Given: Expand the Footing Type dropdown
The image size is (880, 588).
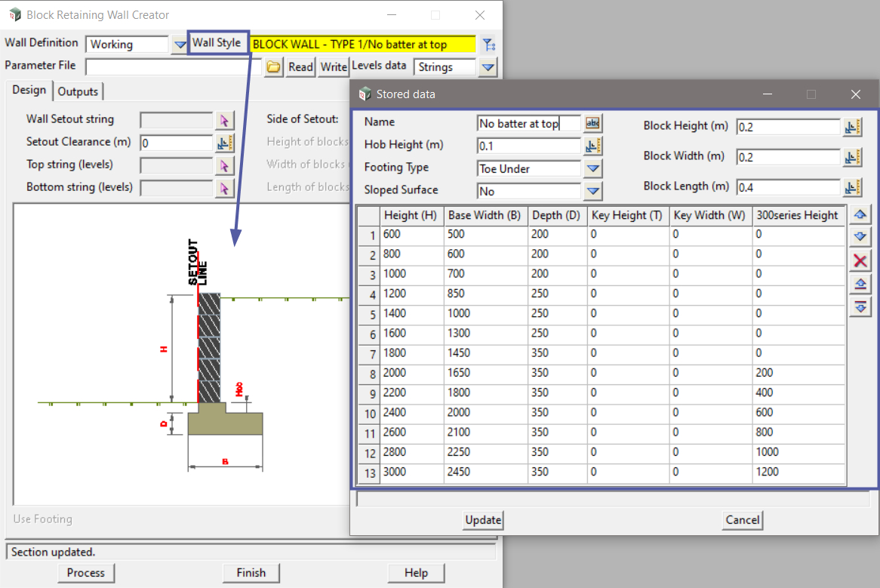Looking at the screenshot, I should (x=592, y=169).
